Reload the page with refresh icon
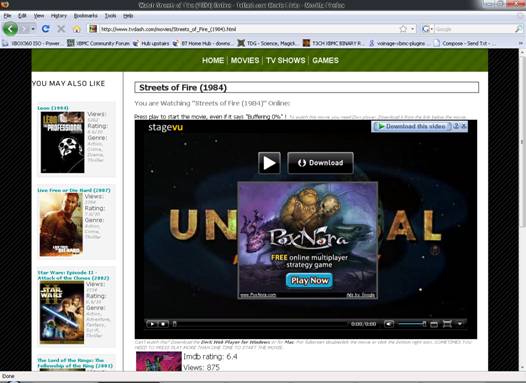This screenshot has height=383, width=526. click(x=46, y=29)
